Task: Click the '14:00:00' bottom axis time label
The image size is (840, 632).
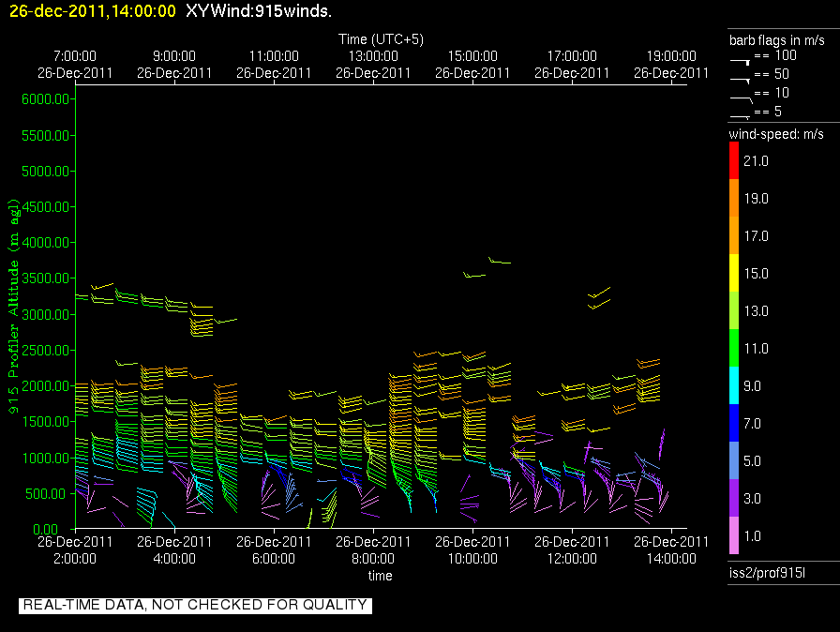Action: click(671, 559)
